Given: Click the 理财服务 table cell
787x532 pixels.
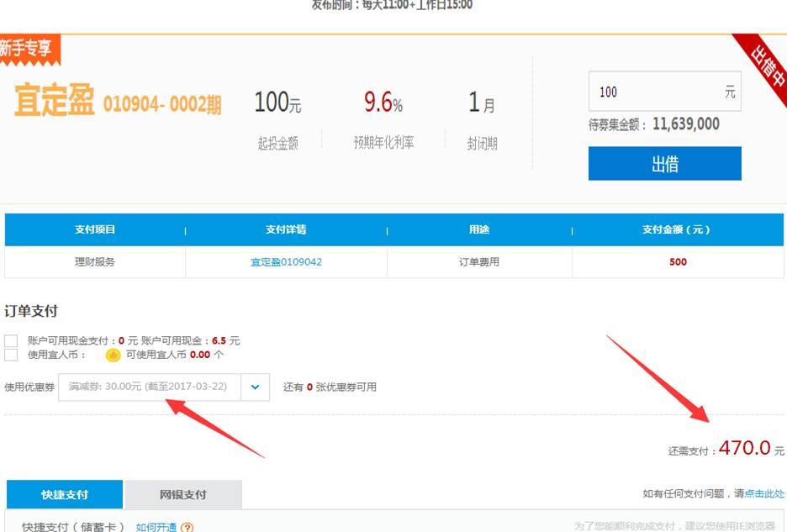Looking at the screenshot, I should (x=95, y=262).
